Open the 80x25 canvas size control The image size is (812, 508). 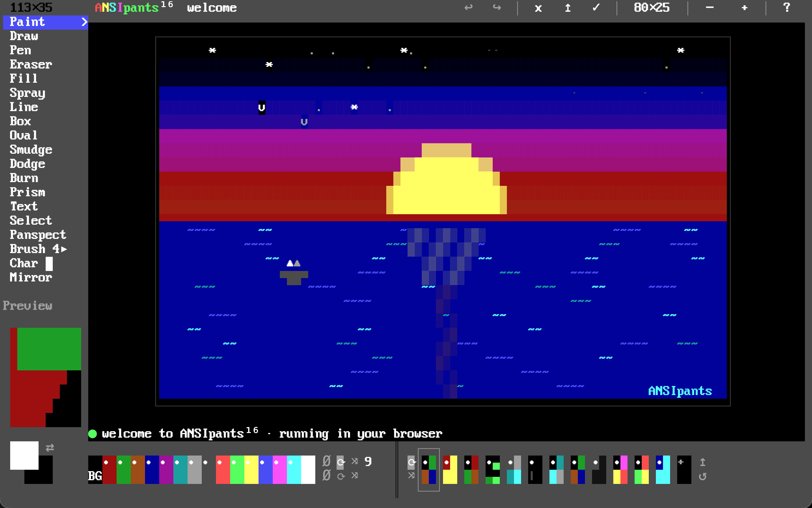[x=652, y=7]
